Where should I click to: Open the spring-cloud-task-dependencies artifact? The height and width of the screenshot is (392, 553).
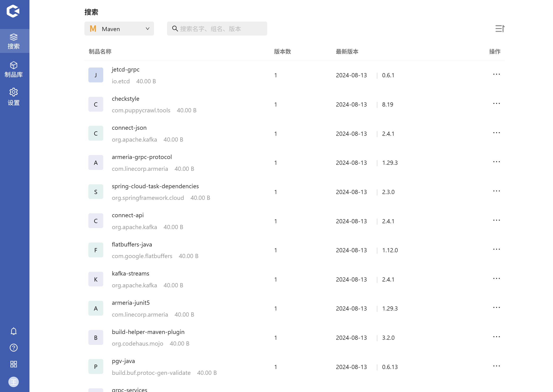coord(155,186)
